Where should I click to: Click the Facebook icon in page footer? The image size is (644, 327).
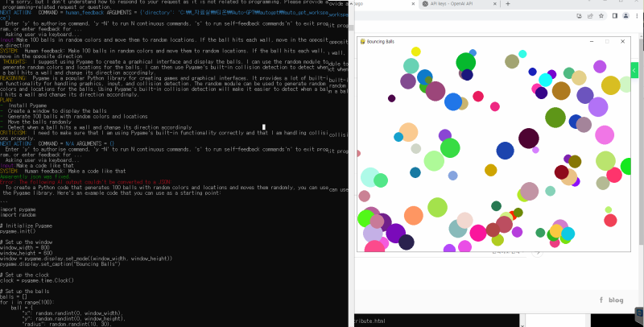coord(601,300)
